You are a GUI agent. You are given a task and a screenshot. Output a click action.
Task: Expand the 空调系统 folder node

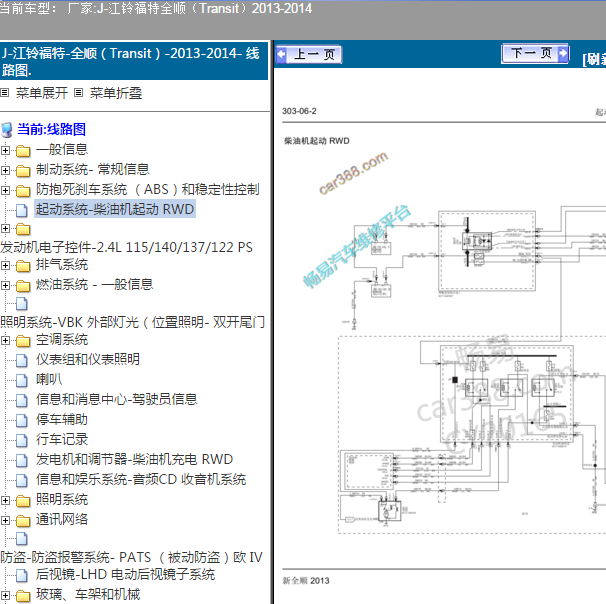(x=6, y=341)
